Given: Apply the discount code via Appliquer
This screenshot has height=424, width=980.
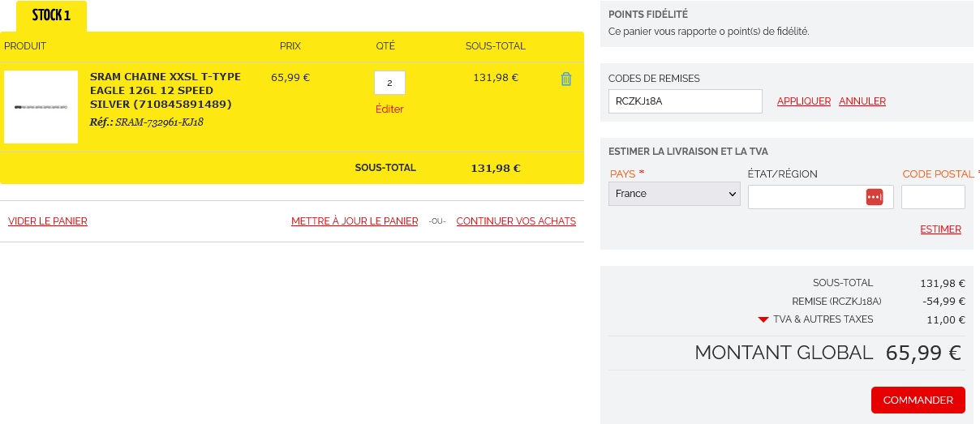Looking at the screenshot, I should click(804, 101).
